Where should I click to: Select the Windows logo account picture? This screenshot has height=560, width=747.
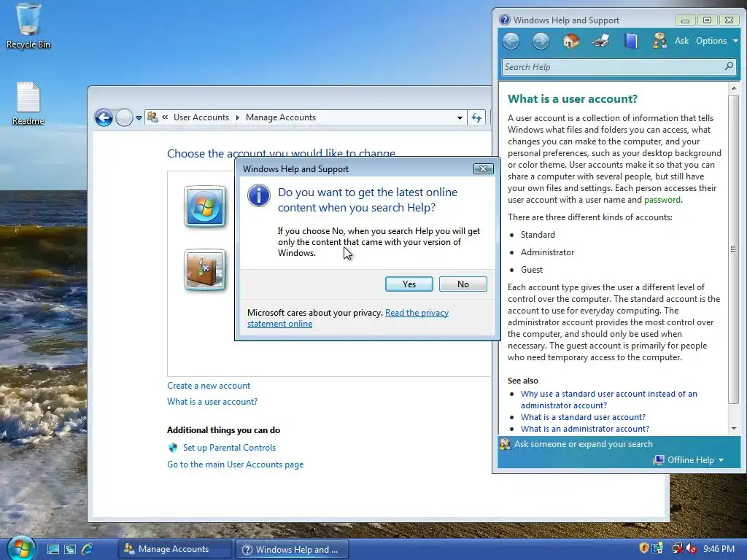pos(205,206)
